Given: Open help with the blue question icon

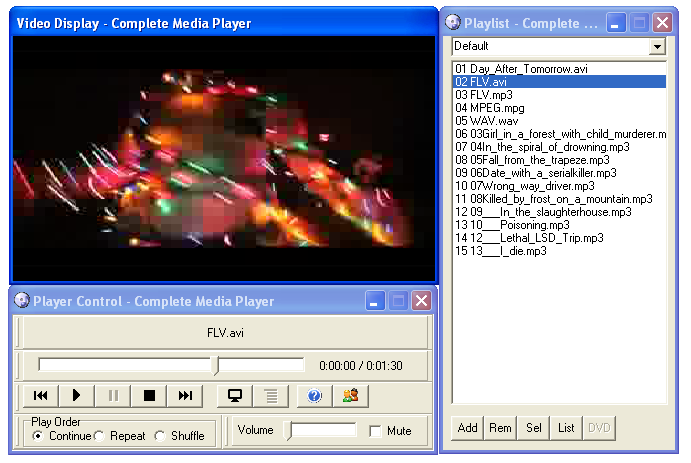Looking at the screenshot, I should 314,396.
